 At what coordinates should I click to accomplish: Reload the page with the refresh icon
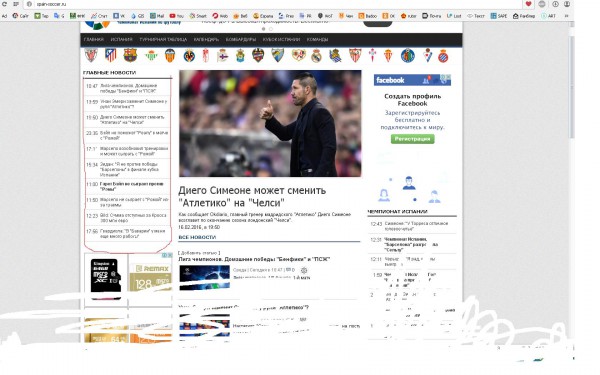5,4
